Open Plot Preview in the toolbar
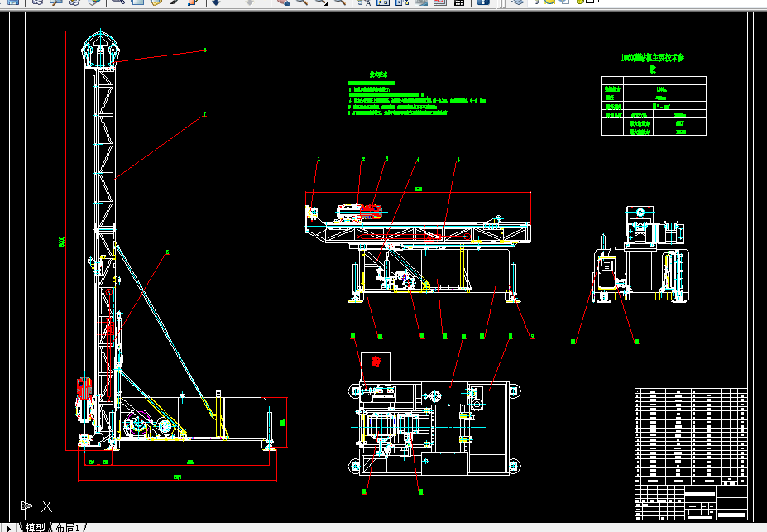The height and width of the screenshot is (532, 767). pyautogui.click(x=56, y=2)
